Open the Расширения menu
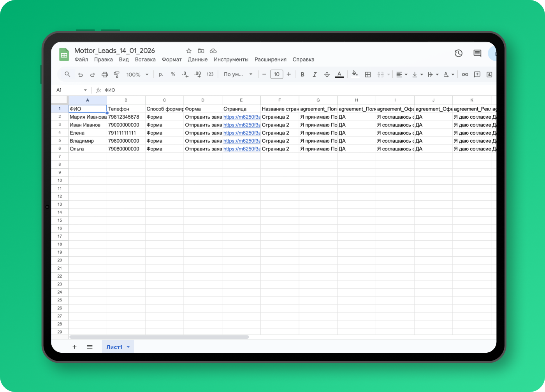This screenshot has width=545, height=392. pyautogui.click(x=270, y=59)
